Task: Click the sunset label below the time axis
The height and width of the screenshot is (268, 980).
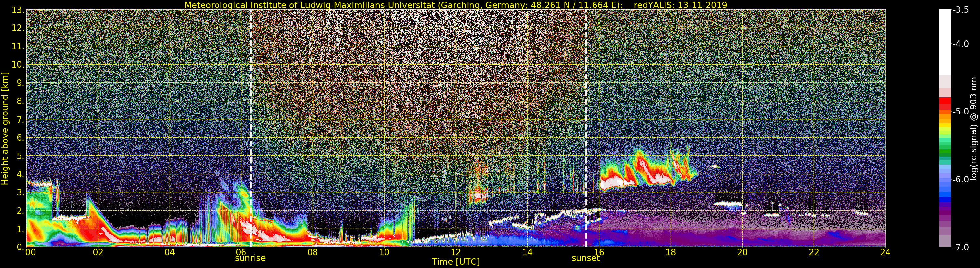Action: tap(586, 258)
